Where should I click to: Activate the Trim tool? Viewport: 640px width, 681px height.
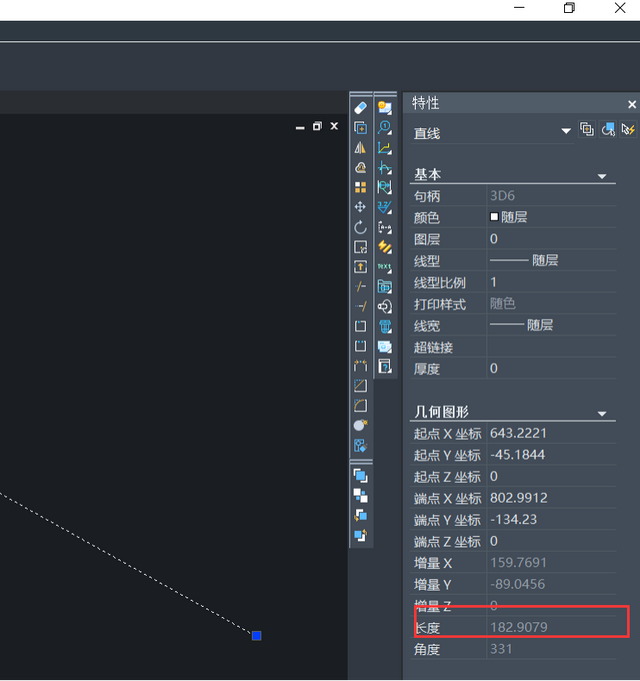(x=360, y=287)
